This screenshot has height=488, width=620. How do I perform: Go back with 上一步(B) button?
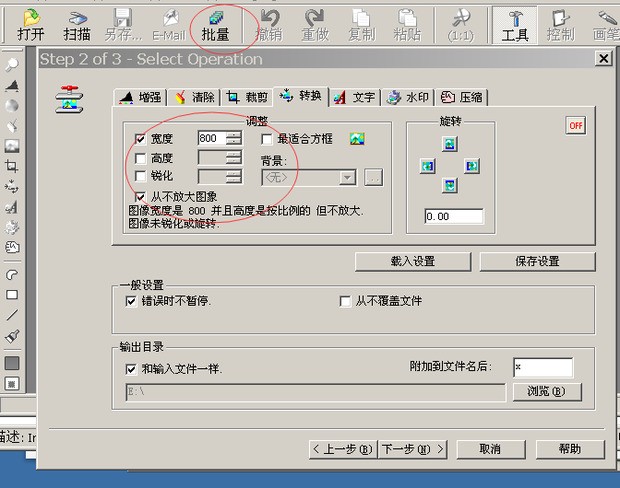click(343, 449)
